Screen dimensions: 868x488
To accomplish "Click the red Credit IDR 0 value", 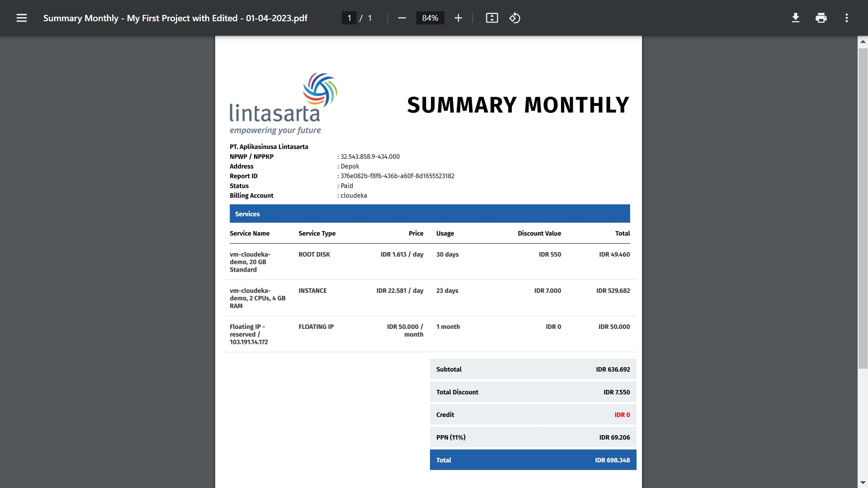I will [x=622, y=415].
